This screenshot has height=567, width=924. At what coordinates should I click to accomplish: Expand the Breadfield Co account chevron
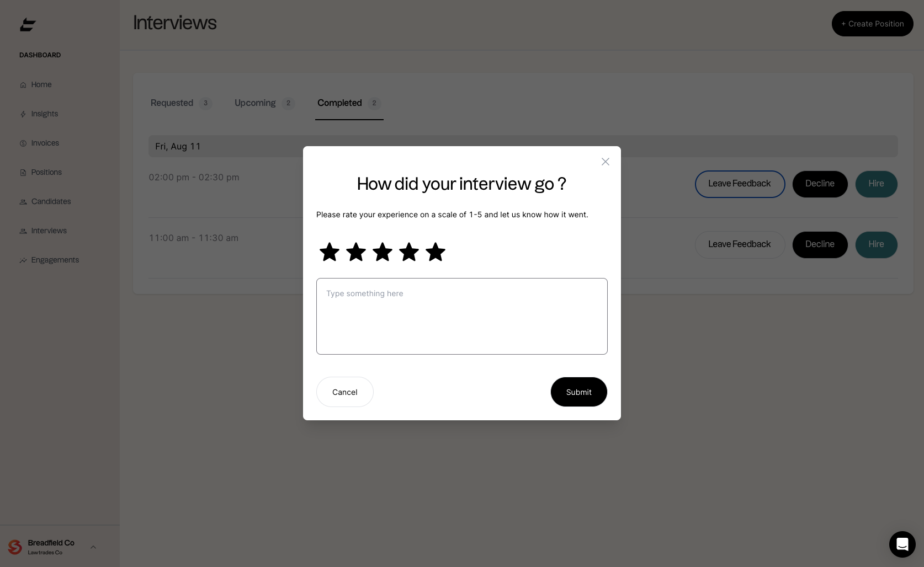[x=93, y=547]
